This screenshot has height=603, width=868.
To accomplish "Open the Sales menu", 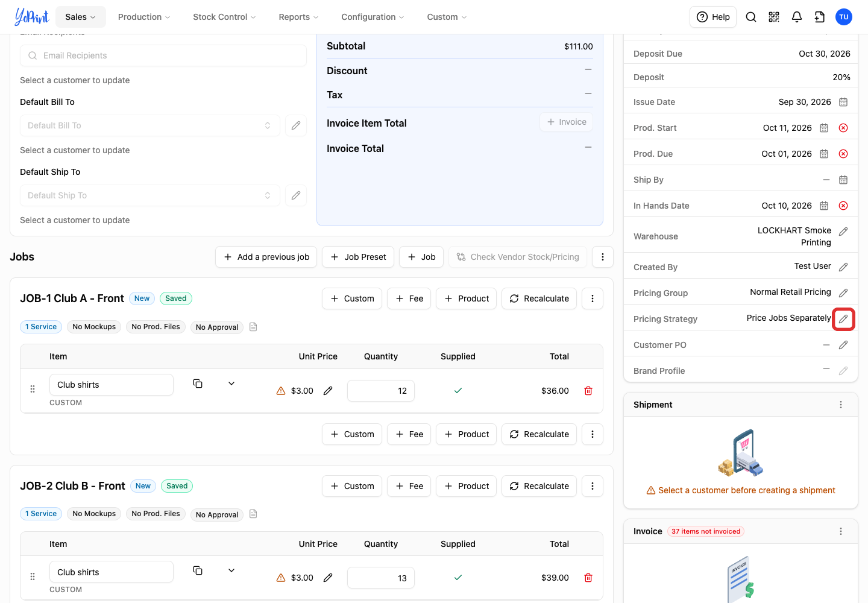I will point(81,17).
